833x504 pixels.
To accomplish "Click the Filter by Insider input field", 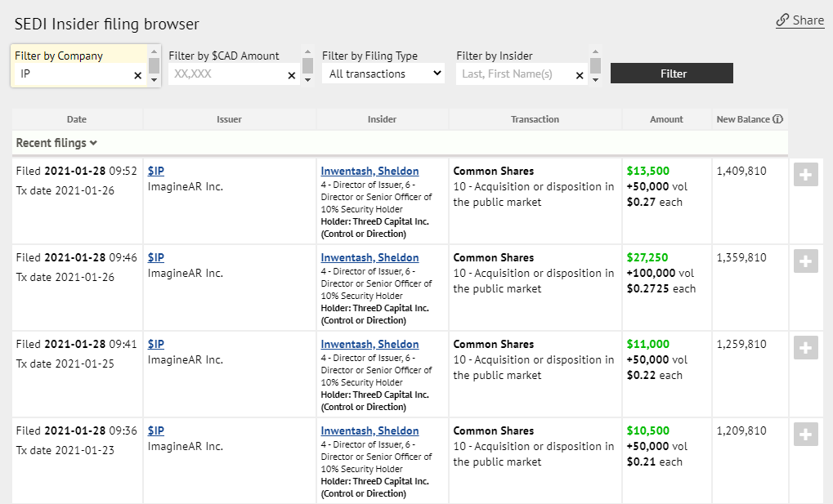I will [515, 74].
